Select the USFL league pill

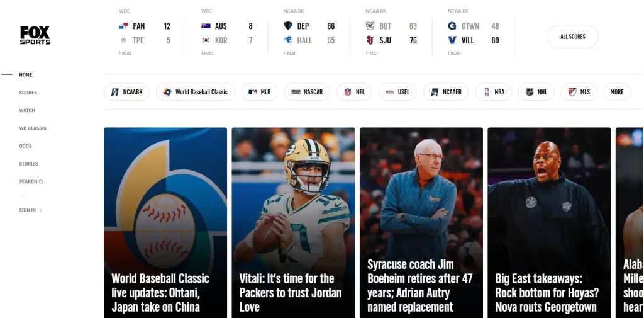pyautogui.click(x=397, y=92)
